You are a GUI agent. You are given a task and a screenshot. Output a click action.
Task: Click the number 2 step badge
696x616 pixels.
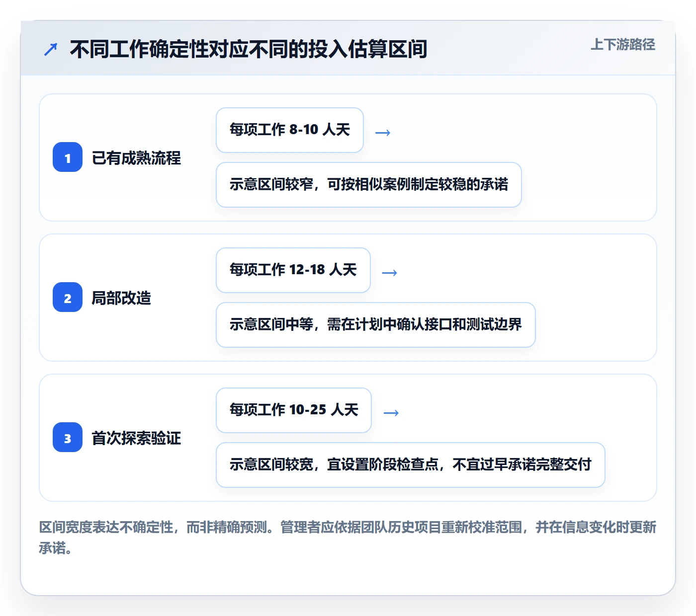(x=68, y=297)
